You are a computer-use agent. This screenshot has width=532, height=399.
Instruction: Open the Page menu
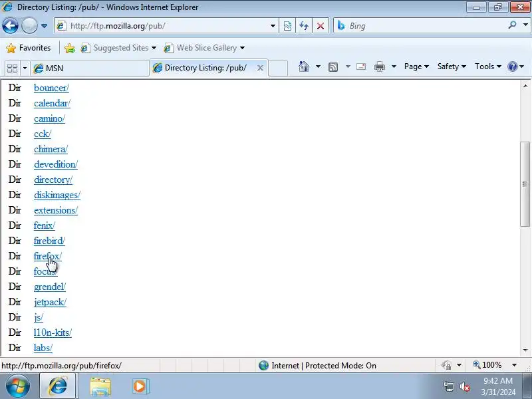click(x=416, y=66)
